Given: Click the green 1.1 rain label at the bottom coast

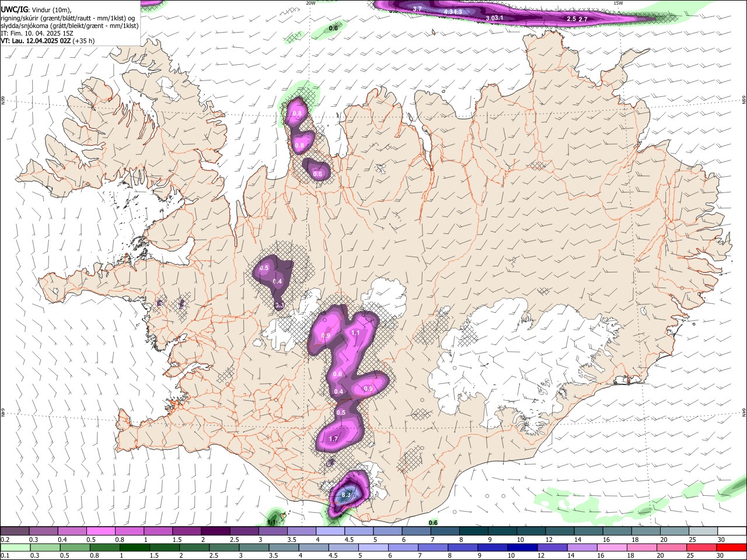Looking at the screenshot, I should (271, 522).
